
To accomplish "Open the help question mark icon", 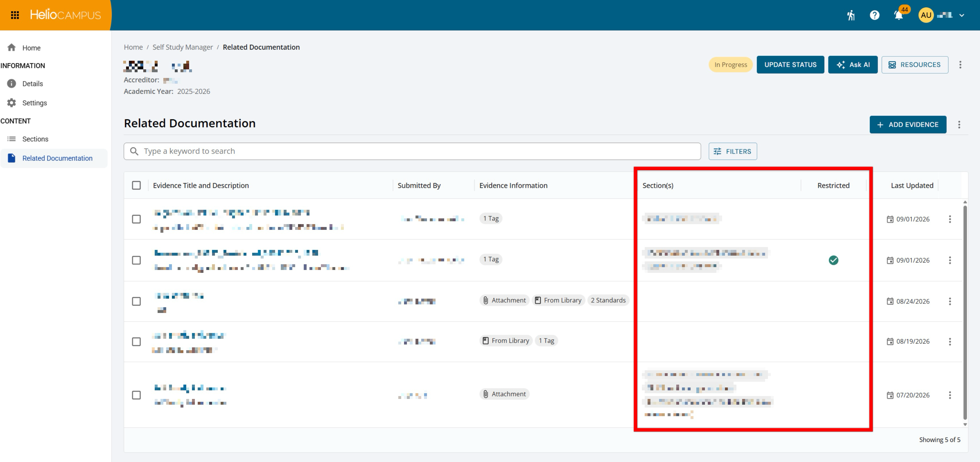I will 875,15.
